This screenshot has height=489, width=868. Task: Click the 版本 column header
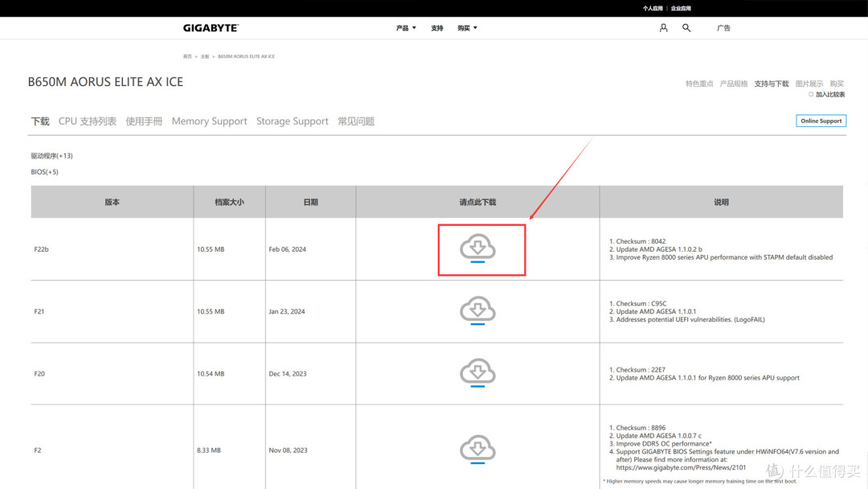point(113,202)
